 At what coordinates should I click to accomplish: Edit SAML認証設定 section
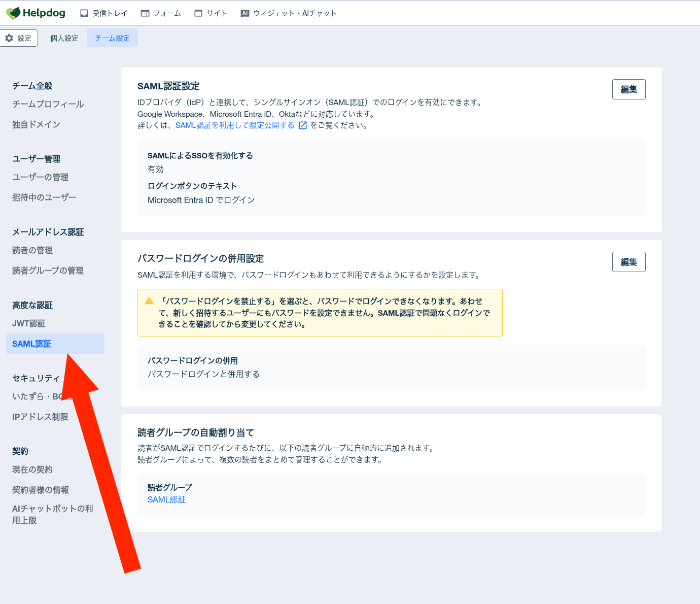click(x=628, y=89)
